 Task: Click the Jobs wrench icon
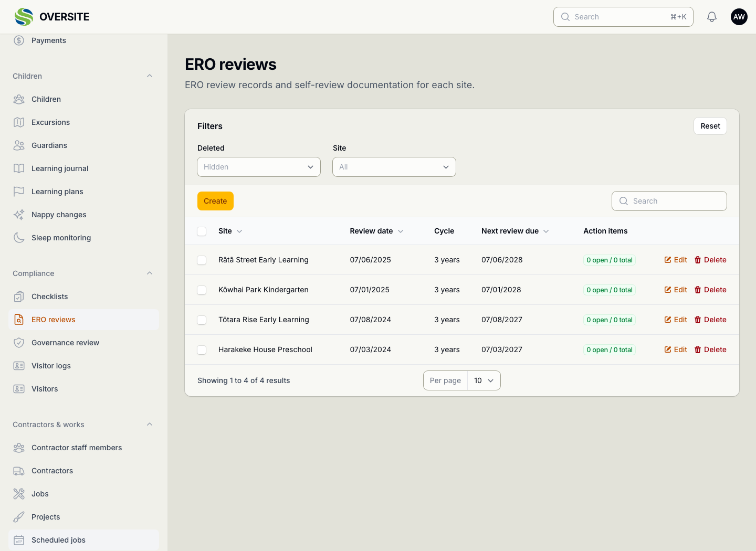[19, 494]
